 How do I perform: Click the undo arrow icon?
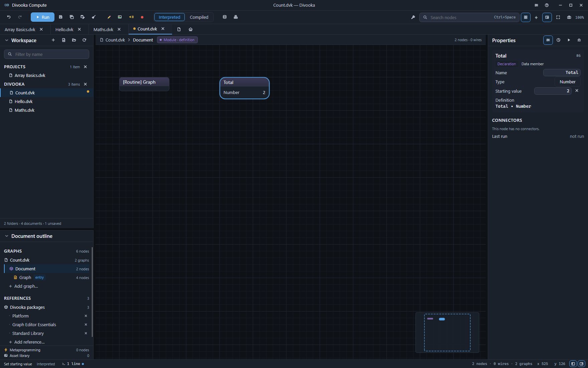click(9, 17)
